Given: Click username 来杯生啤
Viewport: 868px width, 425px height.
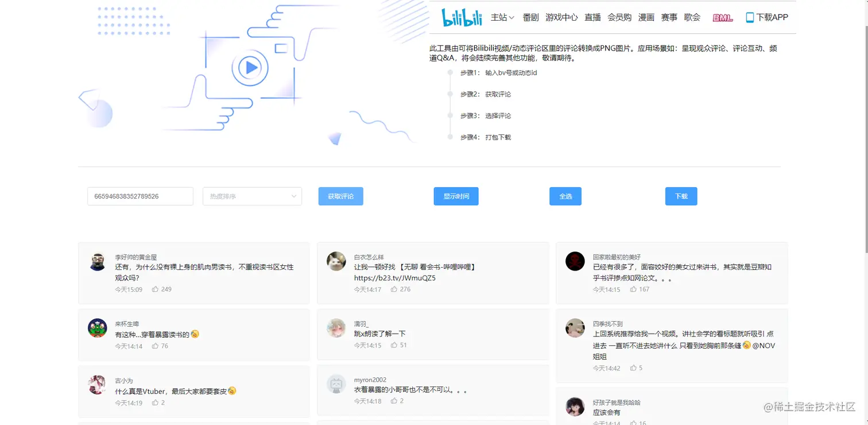Looking at the screenshot, I should [x=127, y=324].
